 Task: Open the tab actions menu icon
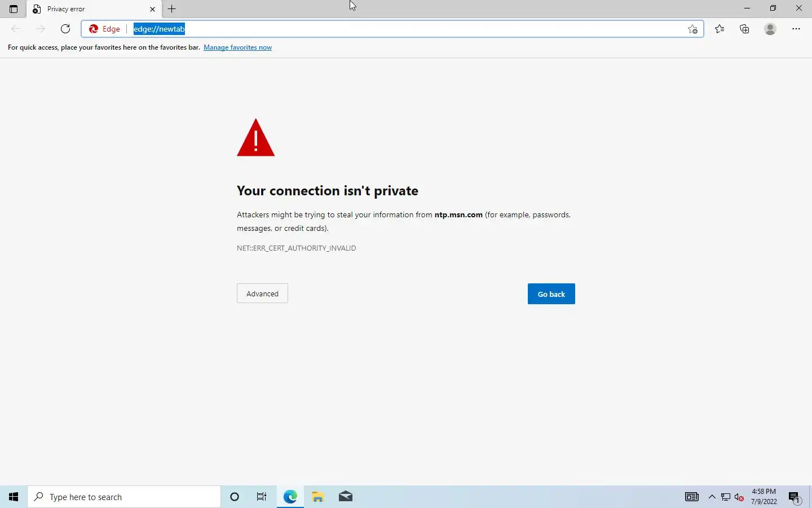(x=14, y=9)
